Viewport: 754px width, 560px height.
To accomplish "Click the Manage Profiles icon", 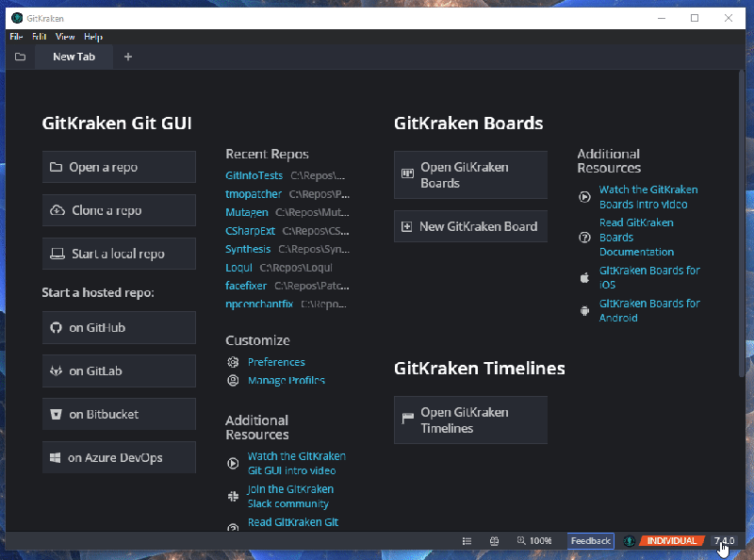I will [232, 381].
